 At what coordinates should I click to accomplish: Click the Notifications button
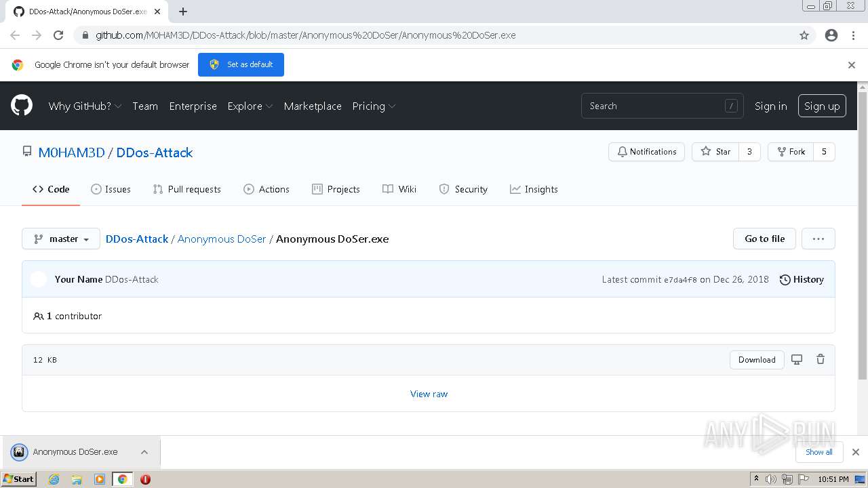pos(646,152)
